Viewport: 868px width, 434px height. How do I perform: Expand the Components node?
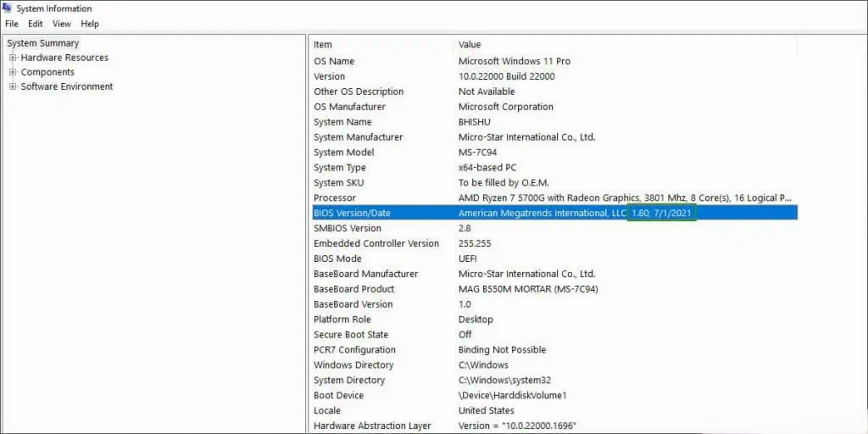tap(13, 72)
